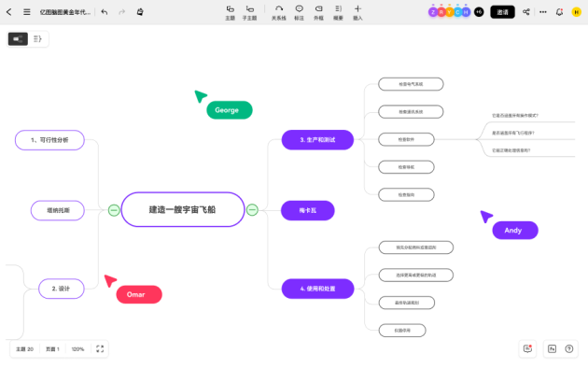Open the share icon beside invite button
The height and width of the screenshot is (368, 588).
click(x=526, y=12)
